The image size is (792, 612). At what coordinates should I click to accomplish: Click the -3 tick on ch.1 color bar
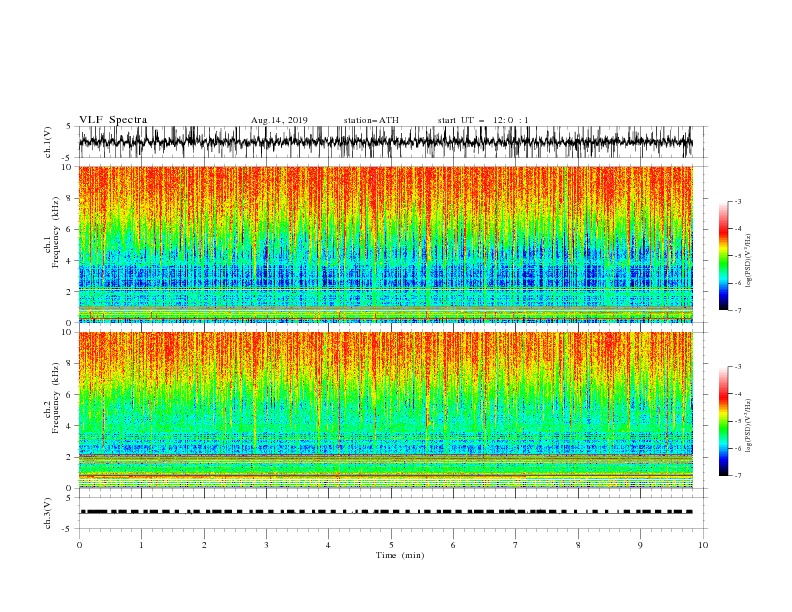click(737, 201)
